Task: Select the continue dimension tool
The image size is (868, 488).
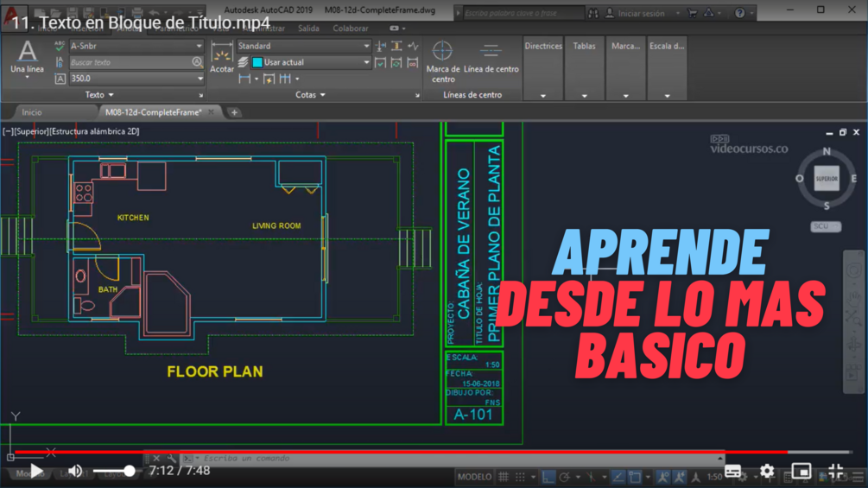Action: tap(285, 79)
